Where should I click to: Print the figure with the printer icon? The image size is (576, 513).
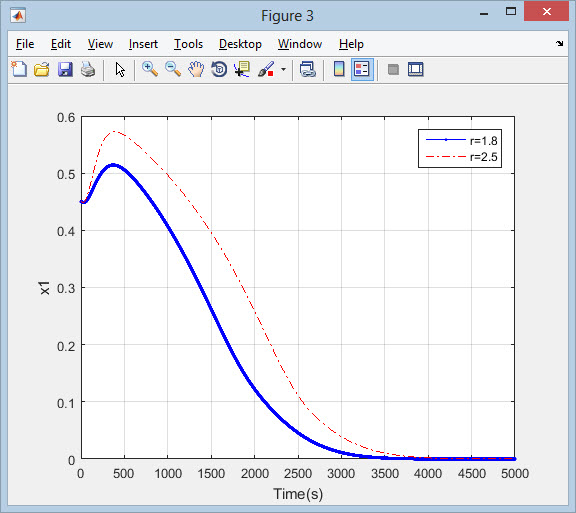coord(88,69)
